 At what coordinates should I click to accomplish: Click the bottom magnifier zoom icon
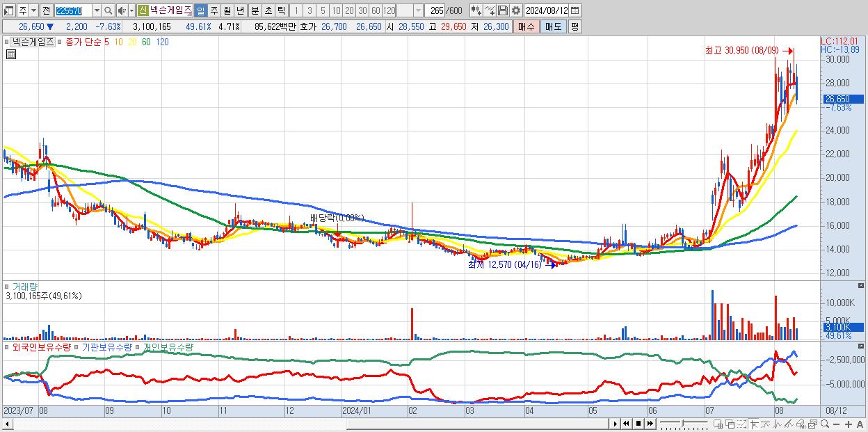(x=825, y=424)
